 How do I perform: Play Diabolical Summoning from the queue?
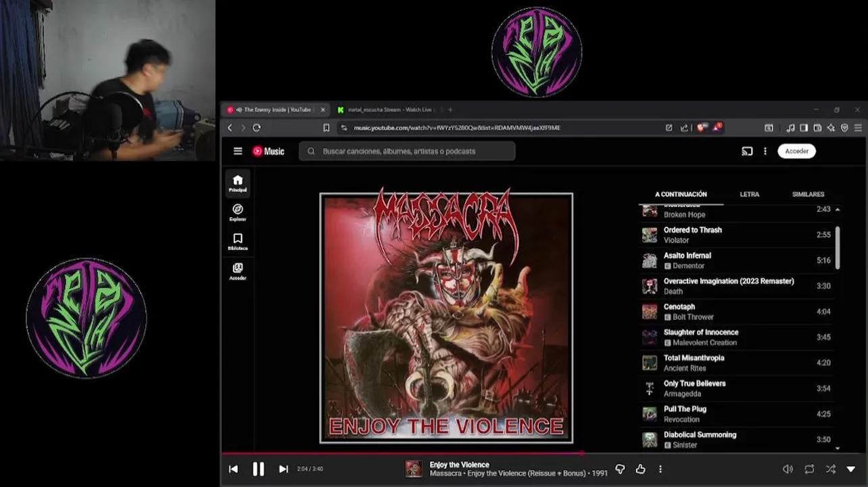click(x=736, y=440)
